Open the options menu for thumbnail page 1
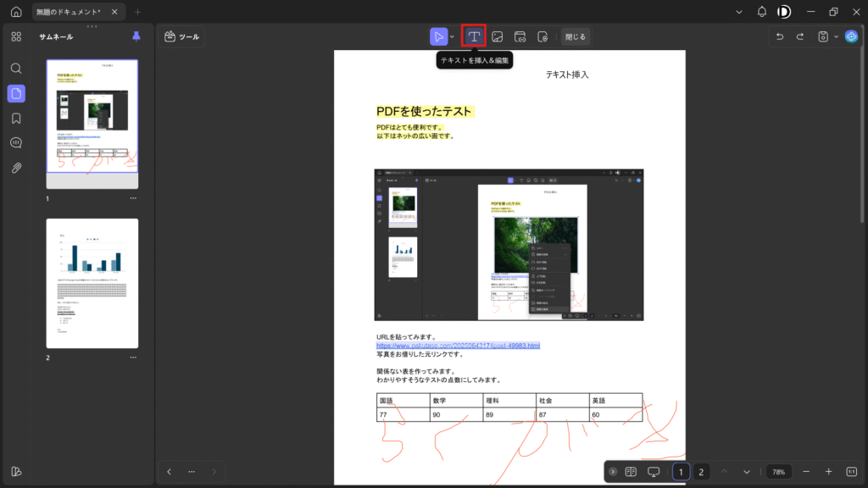 click(133, 198)
